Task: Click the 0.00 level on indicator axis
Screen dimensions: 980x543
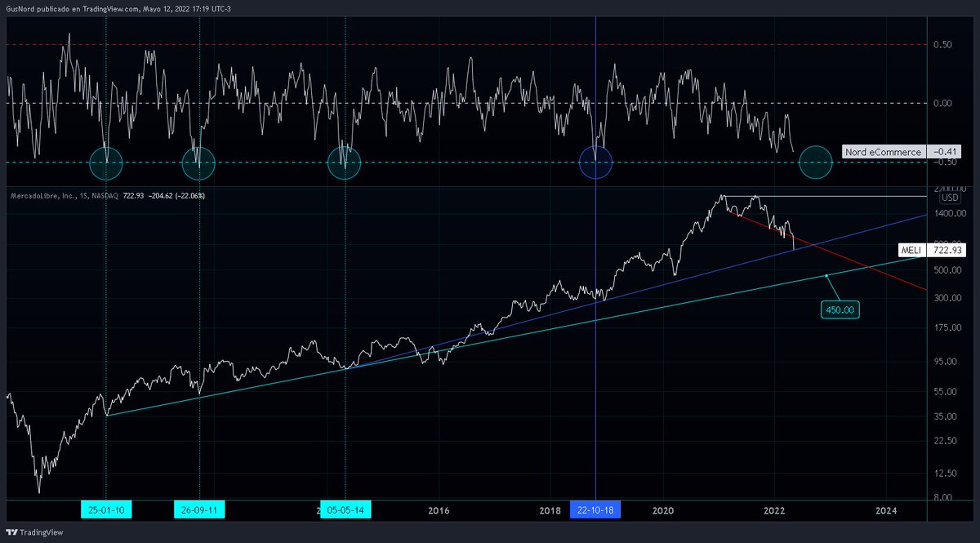Action: (x=944, y=103)
